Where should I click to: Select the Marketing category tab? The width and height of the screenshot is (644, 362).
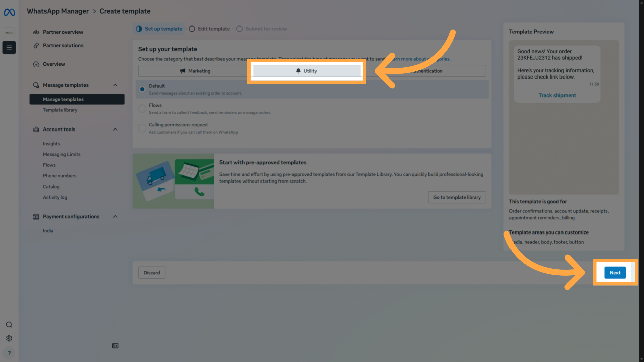[195, 71]
